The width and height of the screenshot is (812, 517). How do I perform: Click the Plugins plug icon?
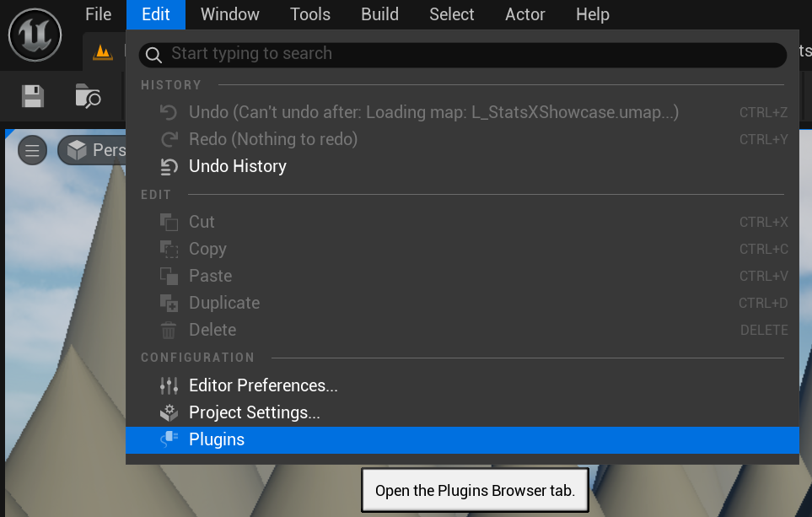point(168,439)
